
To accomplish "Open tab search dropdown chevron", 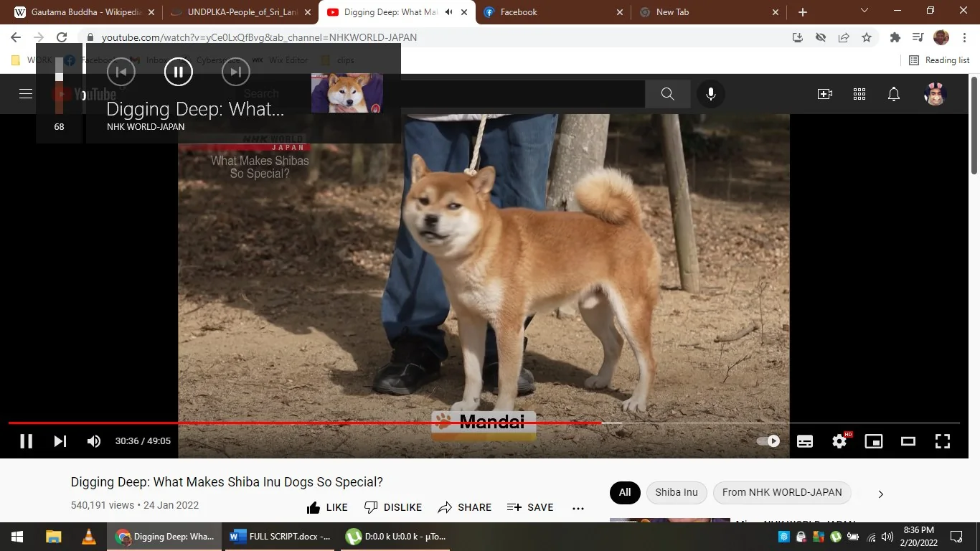I will pyautogui.click(x=864, y=11).
